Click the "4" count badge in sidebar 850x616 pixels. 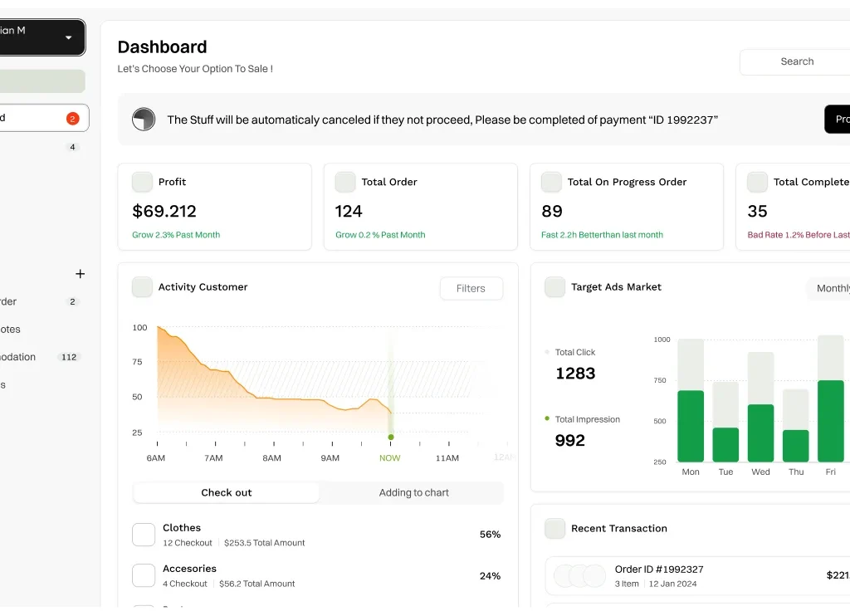[x=73, y=147]
